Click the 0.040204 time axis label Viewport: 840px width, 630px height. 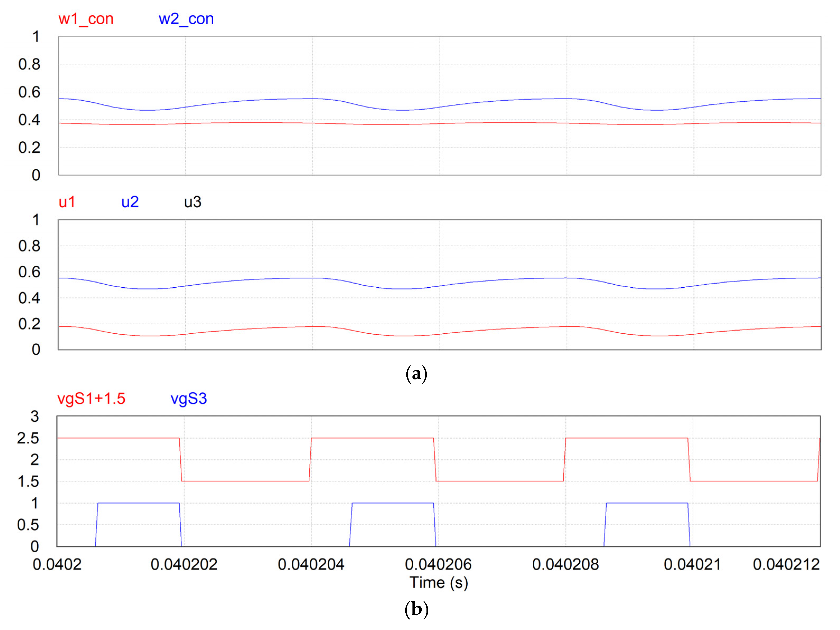(311, 565)
